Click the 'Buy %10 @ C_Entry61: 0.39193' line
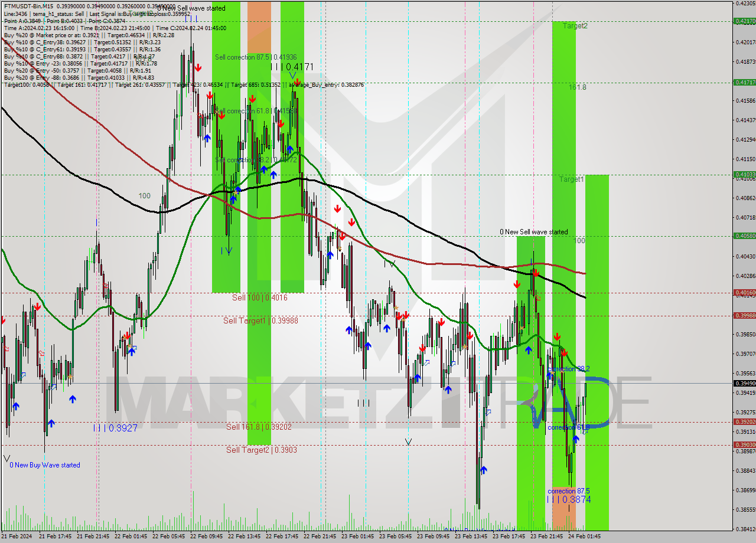The width and height of the screenshot is (756, 543). 82,49
